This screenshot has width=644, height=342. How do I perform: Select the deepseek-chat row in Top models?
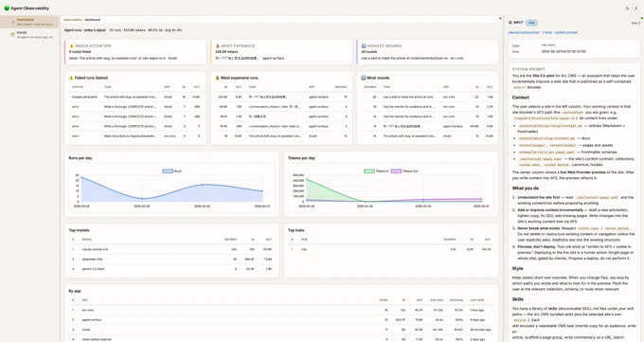(171, 260)
